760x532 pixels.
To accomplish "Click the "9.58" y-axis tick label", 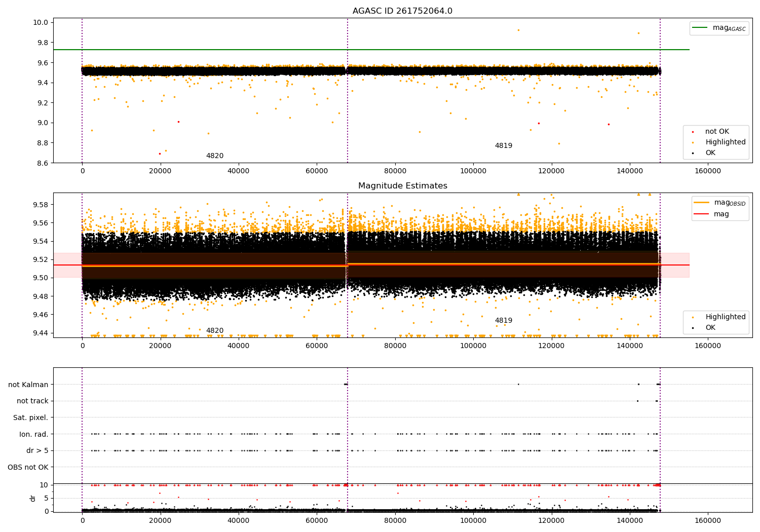I will 42,205.
